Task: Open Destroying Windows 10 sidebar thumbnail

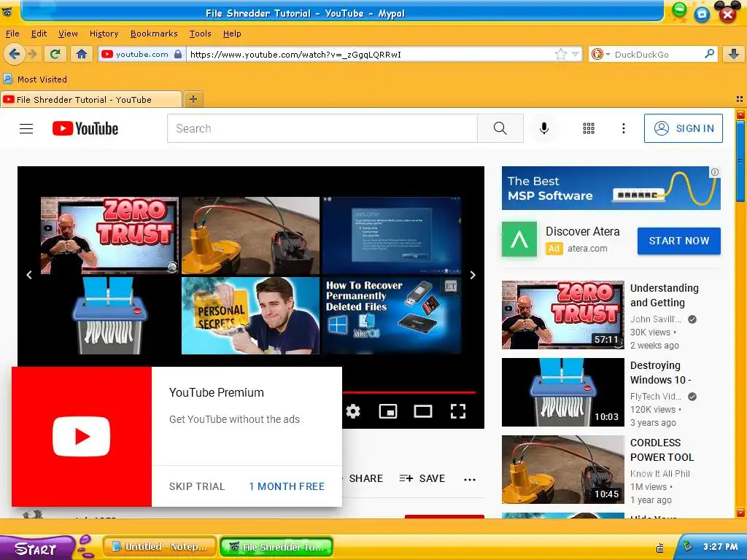Action: 562,392
